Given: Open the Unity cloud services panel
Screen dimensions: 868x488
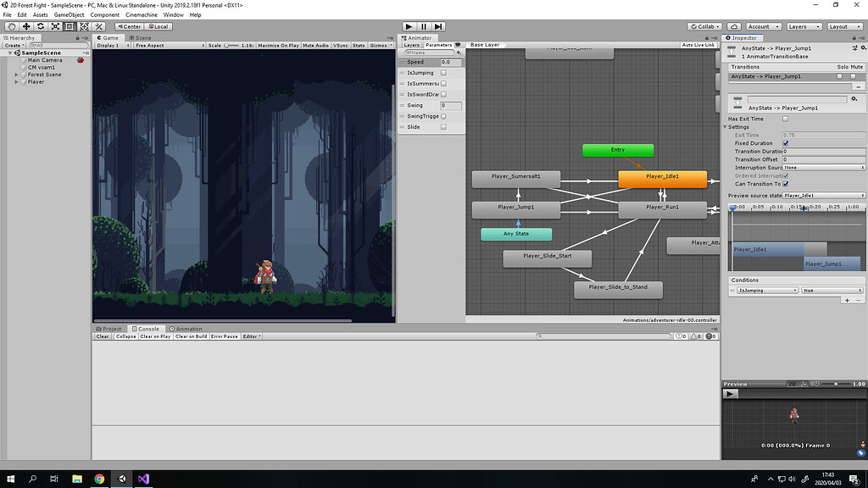Looking at the screenshot, I should click(x=734, y=26).
